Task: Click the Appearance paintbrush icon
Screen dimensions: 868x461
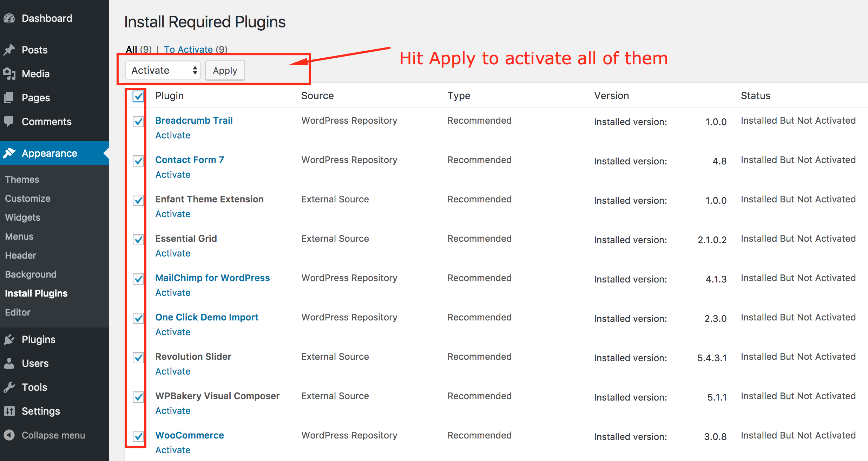Action: point(9,153)
